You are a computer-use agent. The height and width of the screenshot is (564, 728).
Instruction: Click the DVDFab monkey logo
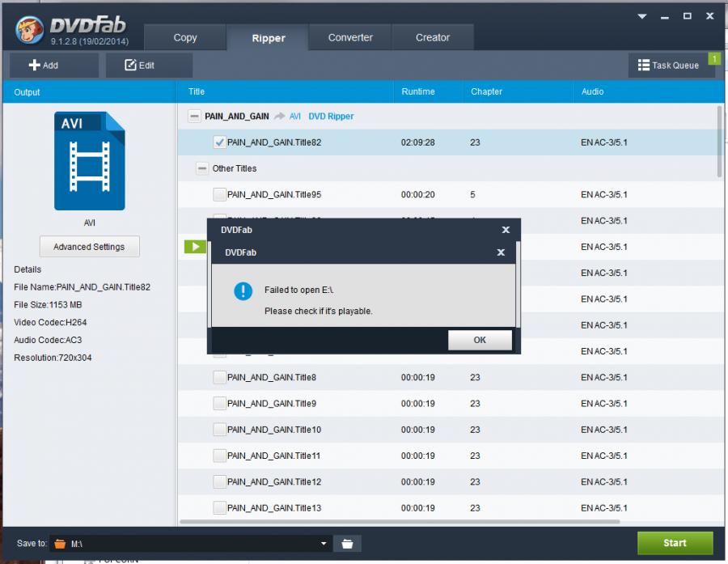[29, 30]
